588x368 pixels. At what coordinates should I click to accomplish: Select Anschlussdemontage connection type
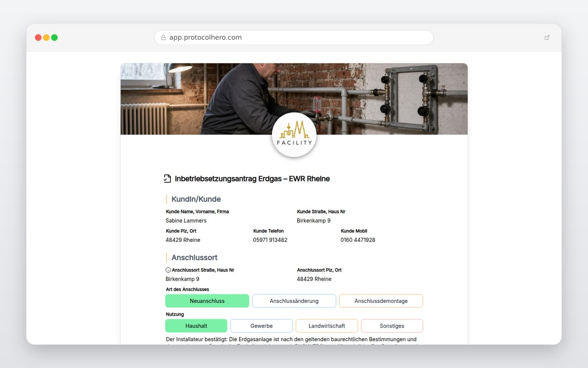[381, 301]
